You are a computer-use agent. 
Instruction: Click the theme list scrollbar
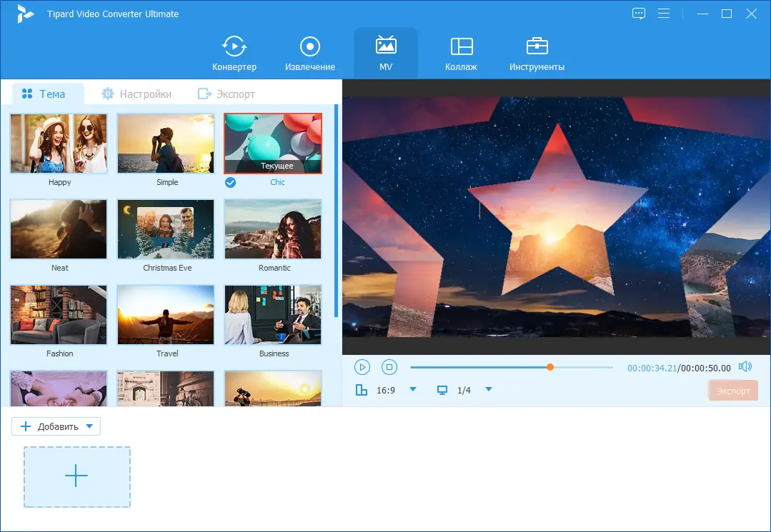click(337, 210)
